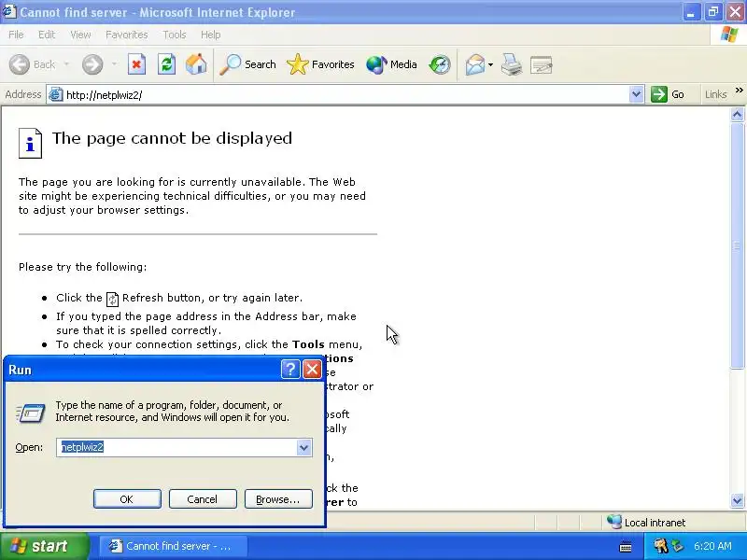Open the Run dialog Open combo dropdown

[303, 447]
